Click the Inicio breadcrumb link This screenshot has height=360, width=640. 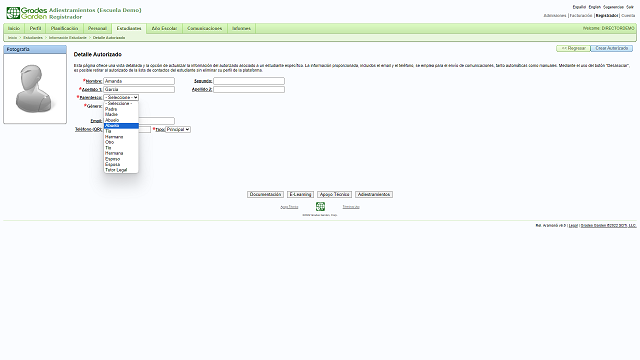point(13,38)
